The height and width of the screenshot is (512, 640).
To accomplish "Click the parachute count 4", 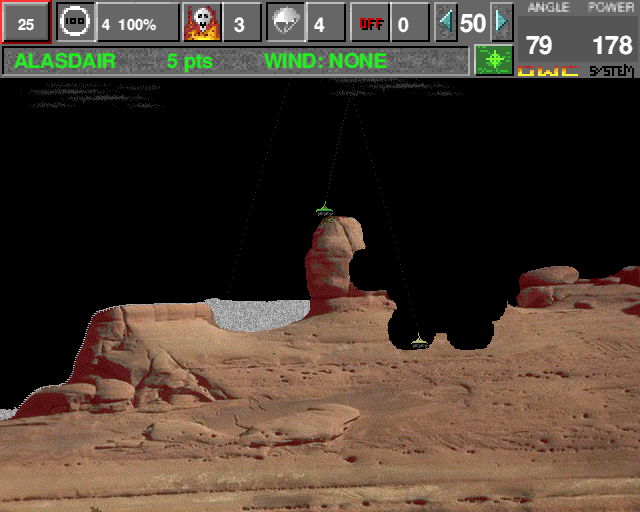I will 325,22.
